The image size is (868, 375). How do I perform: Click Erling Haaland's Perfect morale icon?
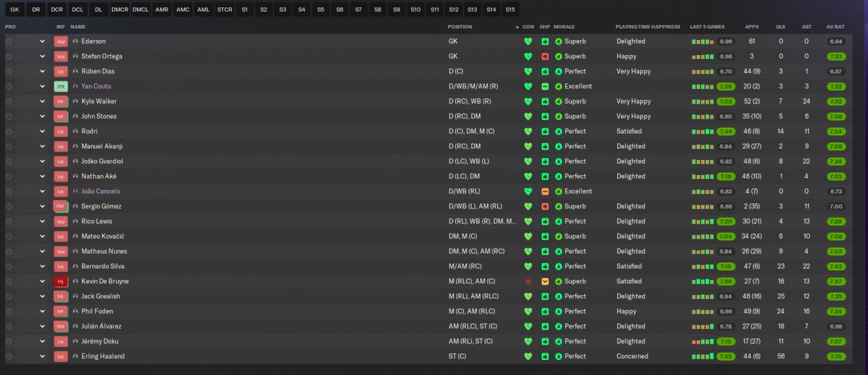[559, 356]
